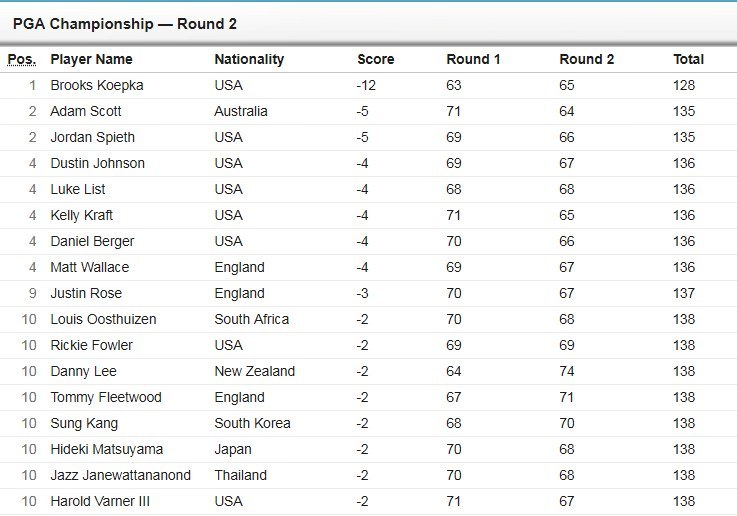
Task: Click Danny Lee's New Zealand nationality
Action: [254, 371]
